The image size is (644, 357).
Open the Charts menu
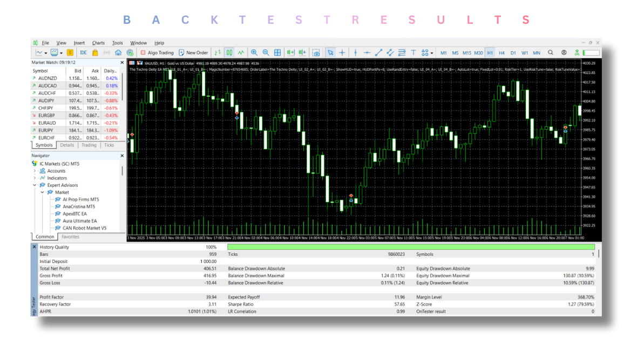point(98,43)
